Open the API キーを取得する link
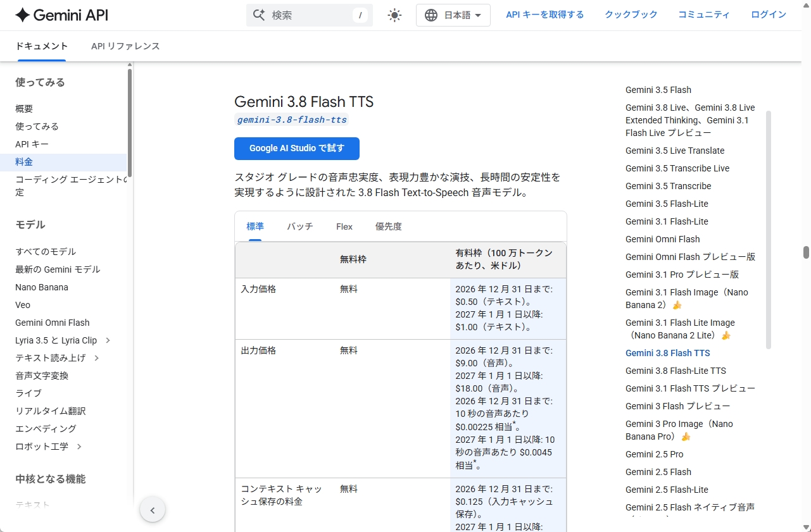The image size is (811, 532). coord(545,15)
